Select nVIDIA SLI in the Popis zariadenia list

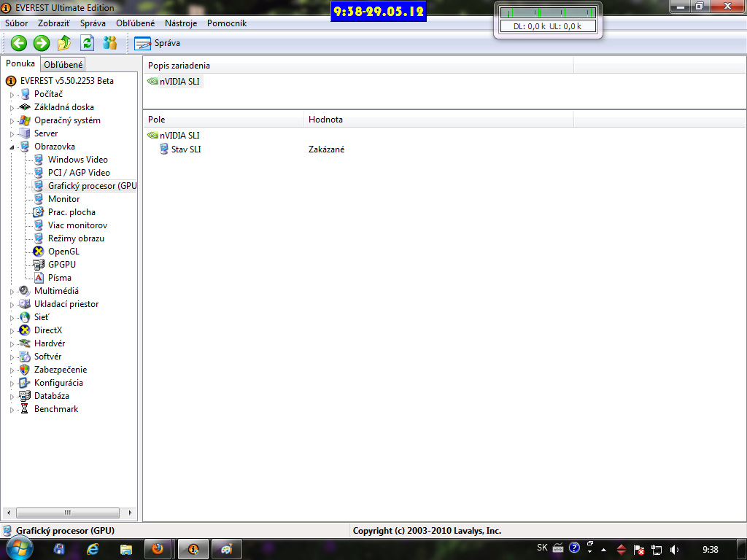pyautogui.click(x=179, y=82)
